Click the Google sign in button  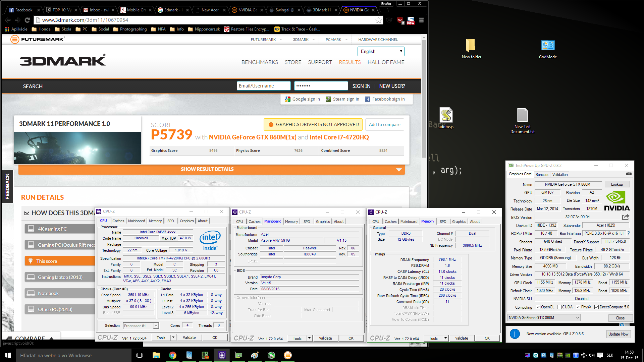[x=302, y=99]
